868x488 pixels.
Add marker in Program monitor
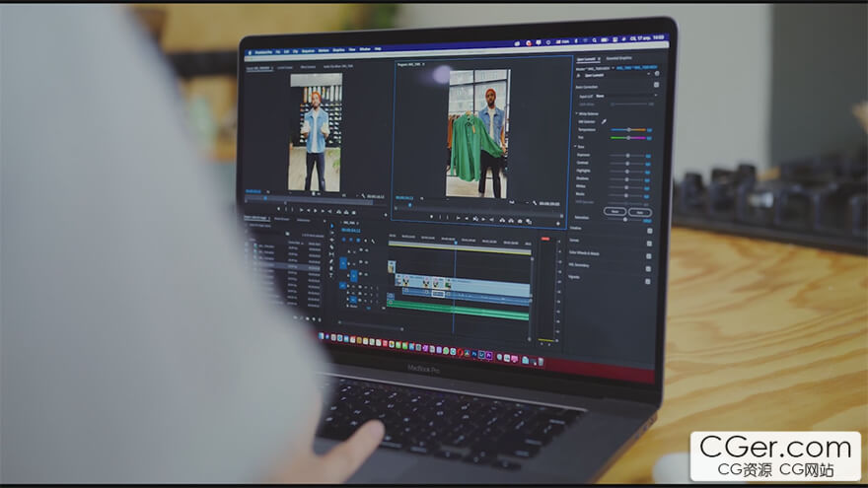pyautogui.click(x=431, y=216)
